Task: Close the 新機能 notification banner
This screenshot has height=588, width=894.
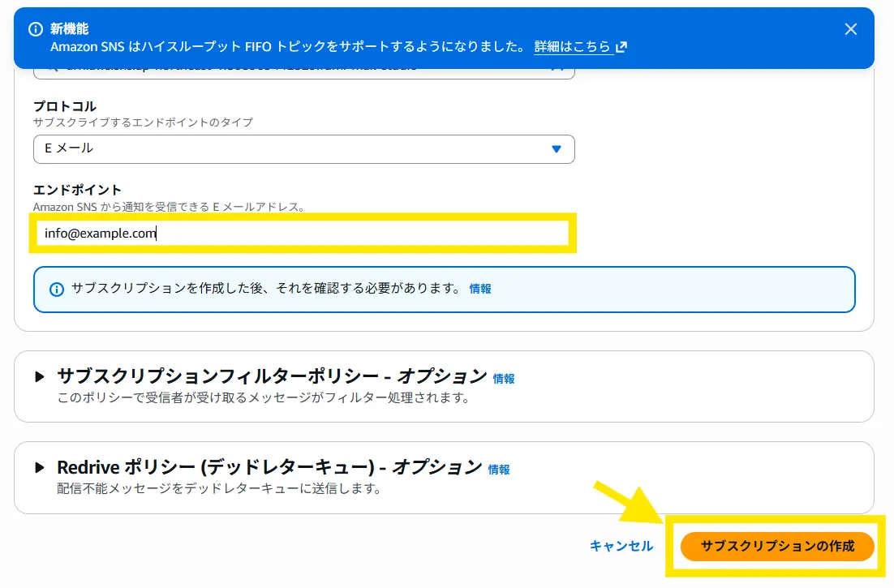Action: coord(850,29)
